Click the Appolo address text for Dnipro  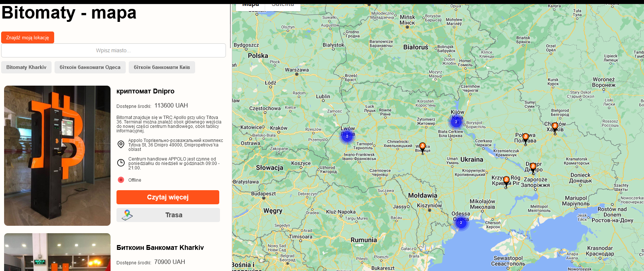point(176,145)
